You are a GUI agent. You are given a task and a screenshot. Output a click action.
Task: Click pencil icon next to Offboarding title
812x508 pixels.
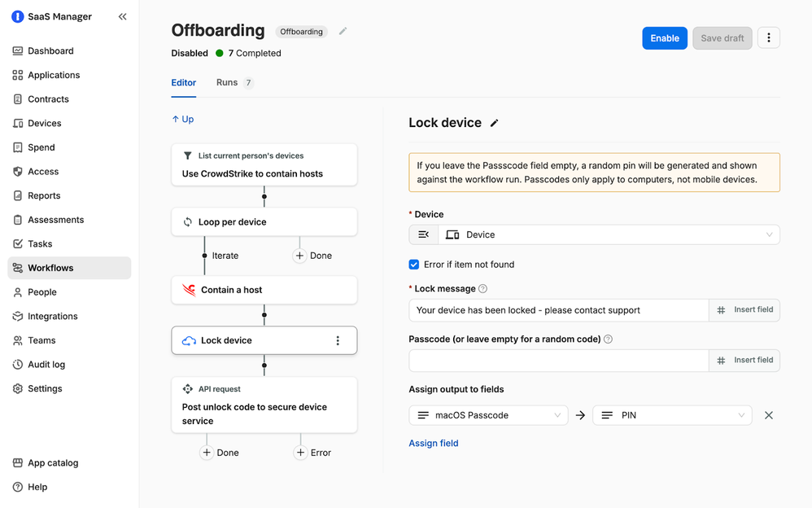tap(343, 32)
